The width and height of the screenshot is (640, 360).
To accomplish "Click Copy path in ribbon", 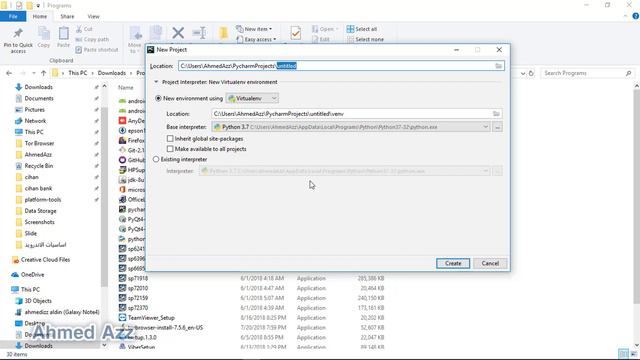I will [x=92, y=40].
